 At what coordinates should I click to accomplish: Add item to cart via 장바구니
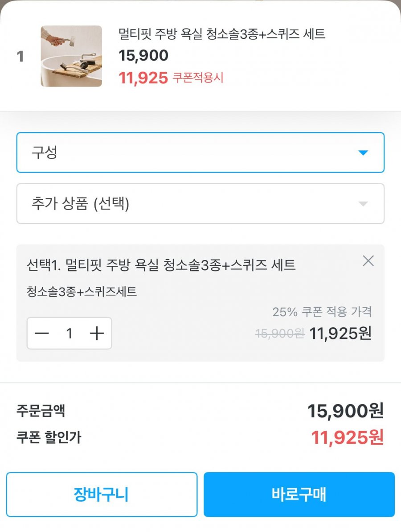tap(102, 495)
